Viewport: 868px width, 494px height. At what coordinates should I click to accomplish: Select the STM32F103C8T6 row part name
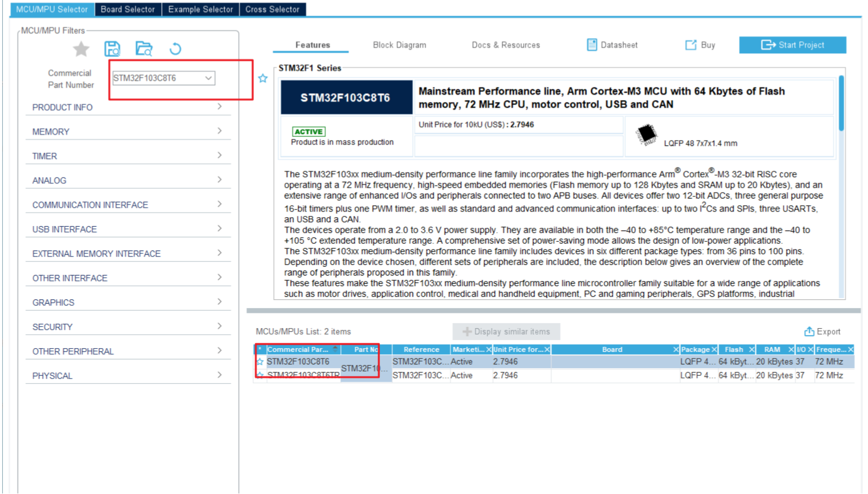click(x=298, y=362)
